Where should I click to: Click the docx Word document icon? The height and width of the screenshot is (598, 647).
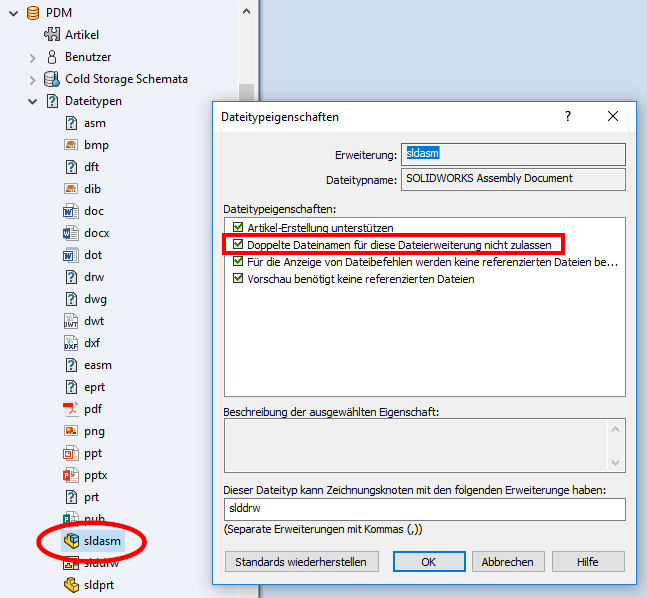tap(71, 233)
